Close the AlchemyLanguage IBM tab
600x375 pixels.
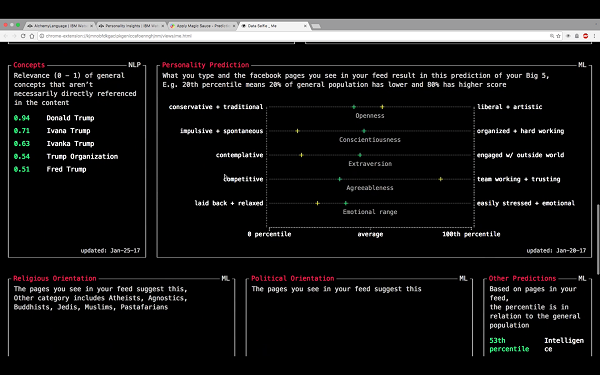[x=91, y=26]
